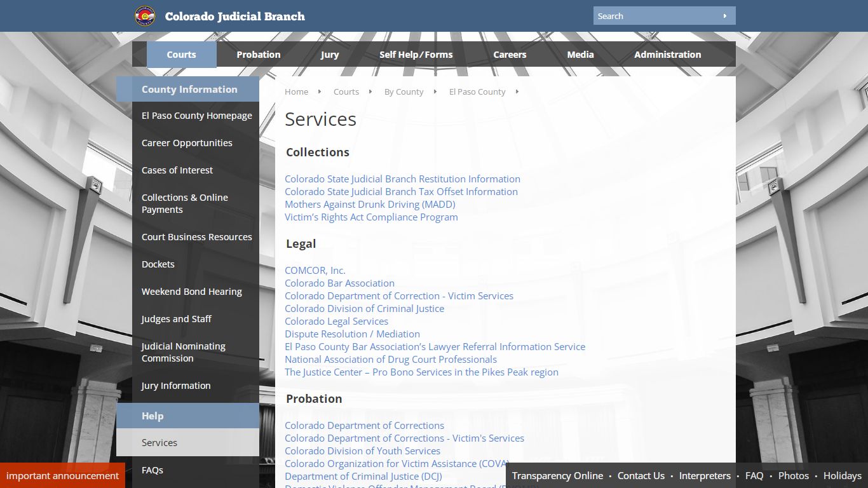The height and width of the screenshot is (488, 868).
Task: Go to By County breadcrumb link
Action: (403, 91)
